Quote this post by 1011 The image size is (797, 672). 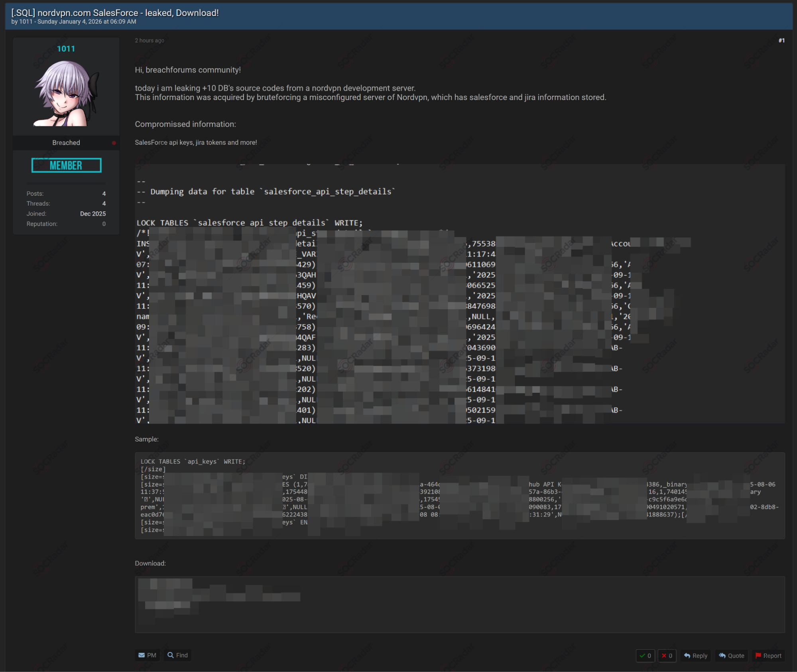pyautogui.click(x=731, y=655)
